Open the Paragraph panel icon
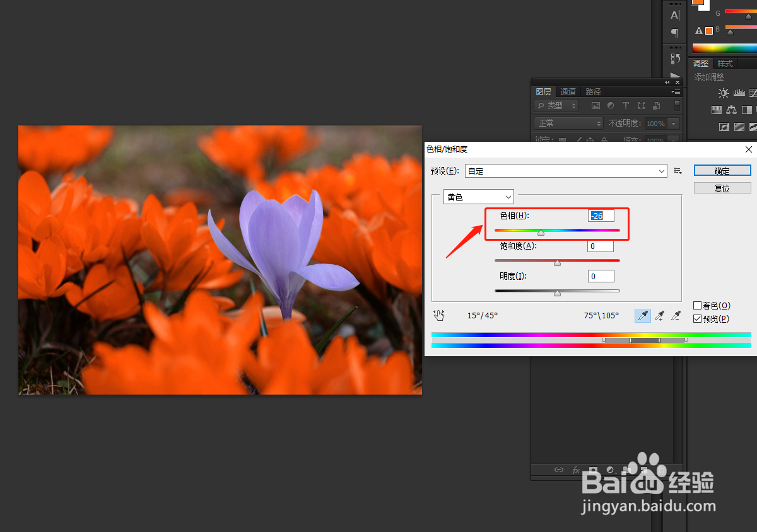This screenshot has width=757, height=532. pyautogui.click(x=675, y=33)
